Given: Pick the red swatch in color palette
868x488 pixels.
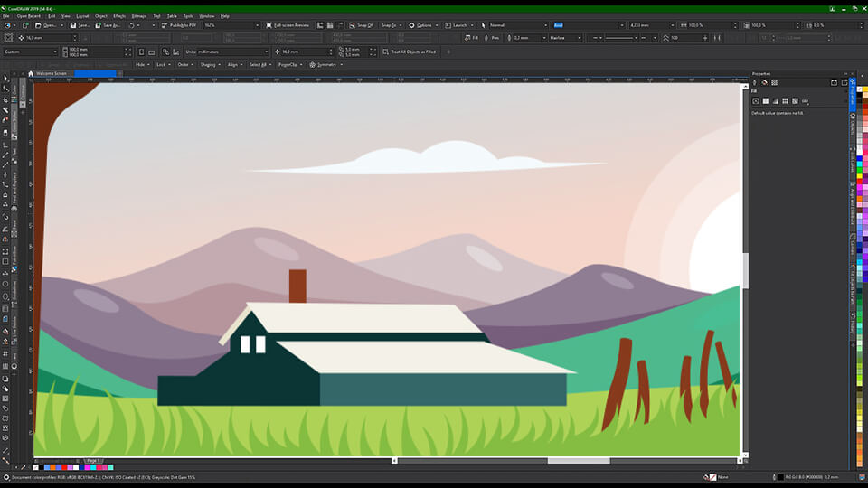Looking at the screenshot, I should pos(860,182).
